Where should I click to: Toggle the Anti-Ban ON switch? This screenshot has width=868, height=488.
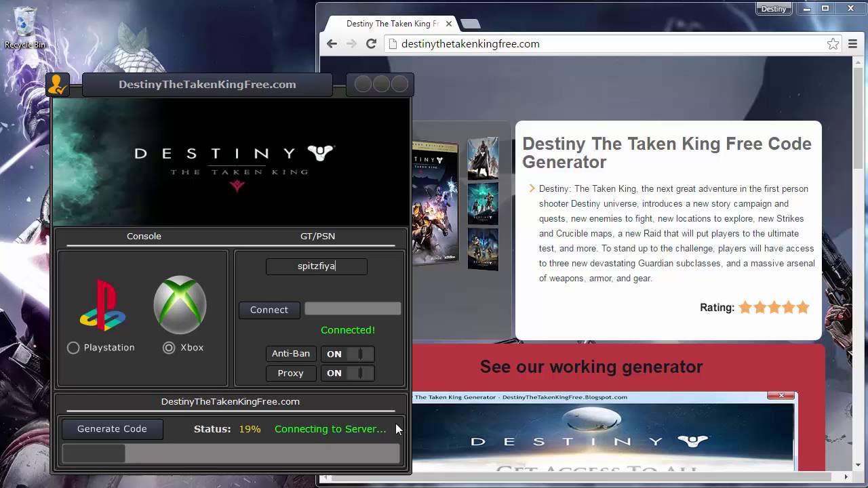tap(347, 354)
